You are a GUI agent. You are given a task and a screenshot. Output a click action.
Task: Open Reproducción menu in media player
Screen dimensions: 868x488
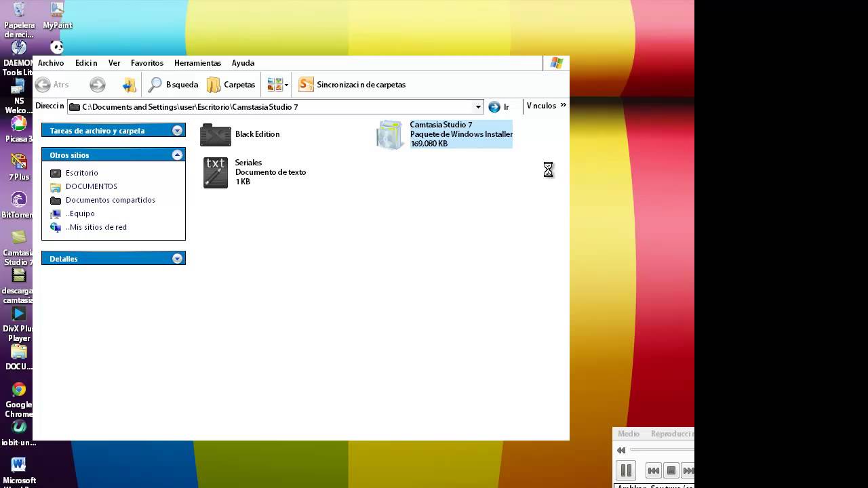[672, 434]
